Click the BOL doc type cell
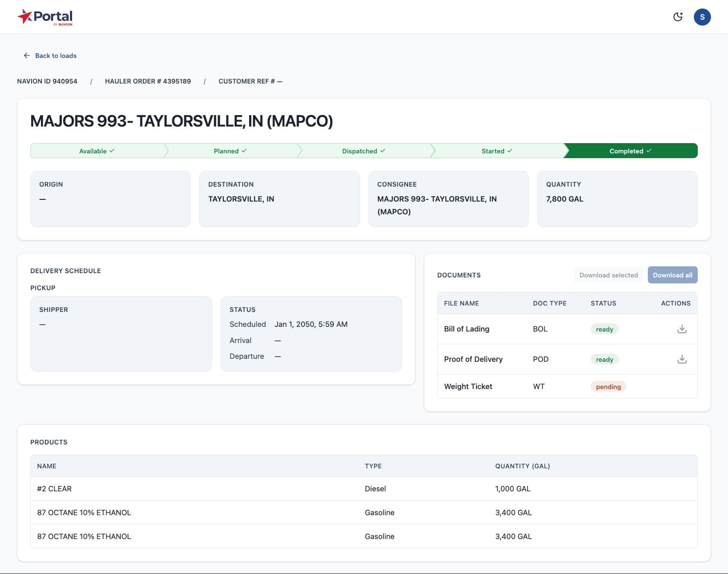Screen dimensions: 728x574 pyautogui.click(x=540, y=329)
